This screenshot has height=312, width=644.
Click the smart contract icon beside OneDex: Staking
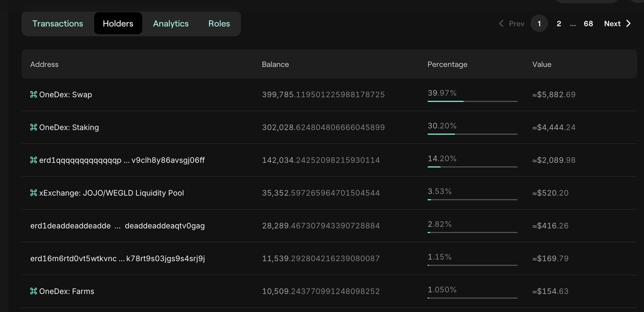pyautogui.click(x=33, y=127)
